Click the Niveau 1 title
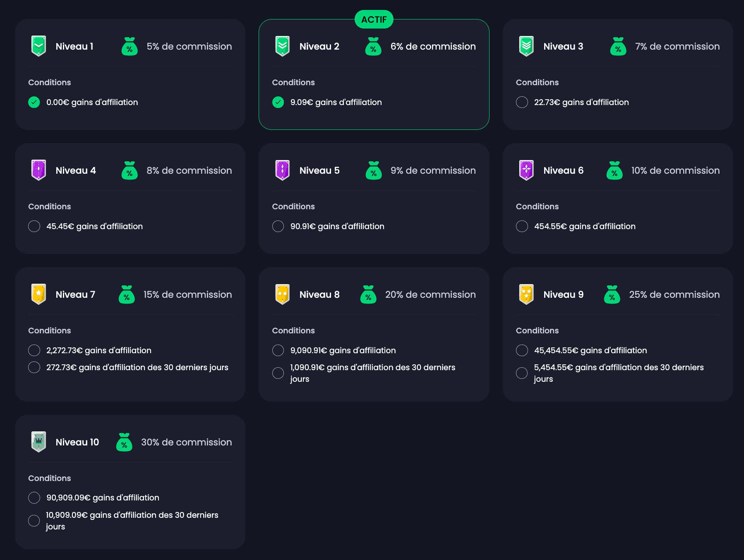The height and width of the screenshot is (560, 744). click(74, 46)
